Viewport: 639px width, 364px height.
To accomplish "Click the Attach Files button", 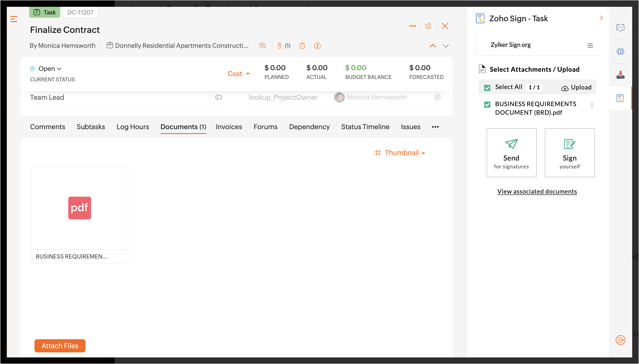I will (60, 346).
